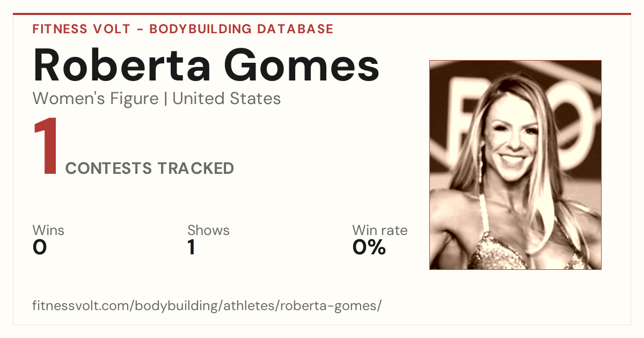Select the 0% win rate value

point(369,247)
